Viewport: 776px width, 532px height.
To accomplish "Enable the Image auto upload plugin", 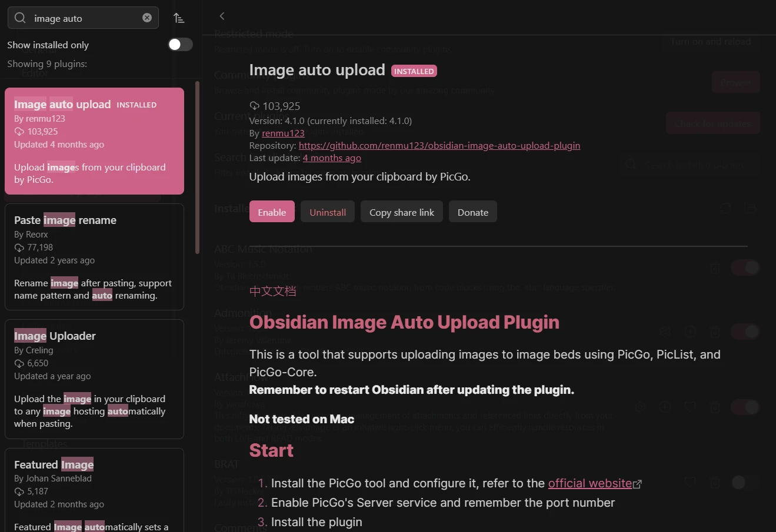I will tap(272, 212).
